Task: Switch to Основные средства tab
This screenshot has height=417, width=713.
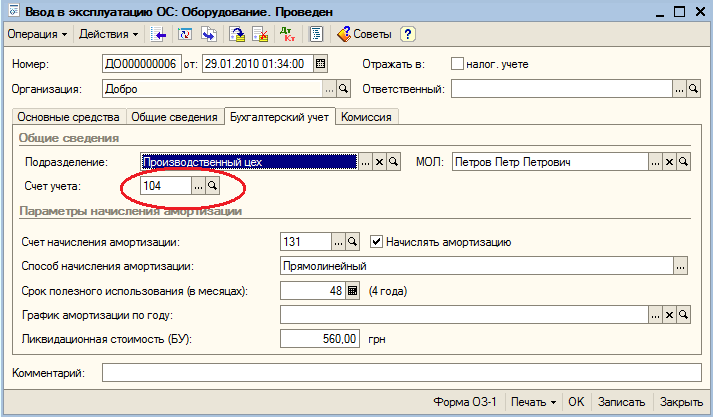Action: pos(68,117)
